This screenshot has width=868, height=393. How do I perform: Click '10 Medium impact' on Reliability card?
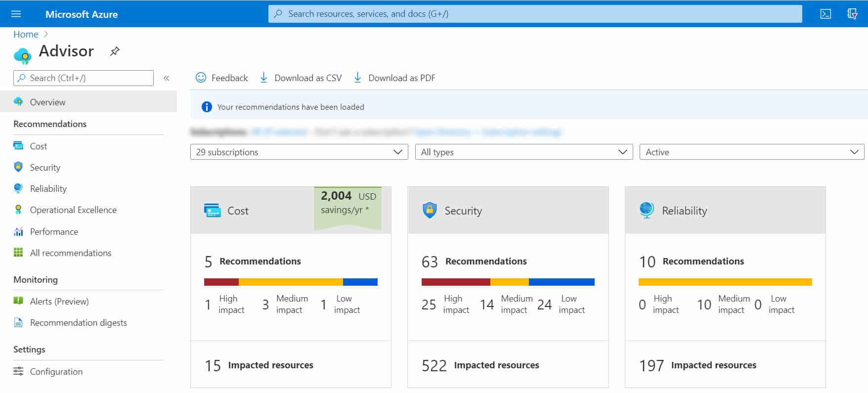(724, 304)
